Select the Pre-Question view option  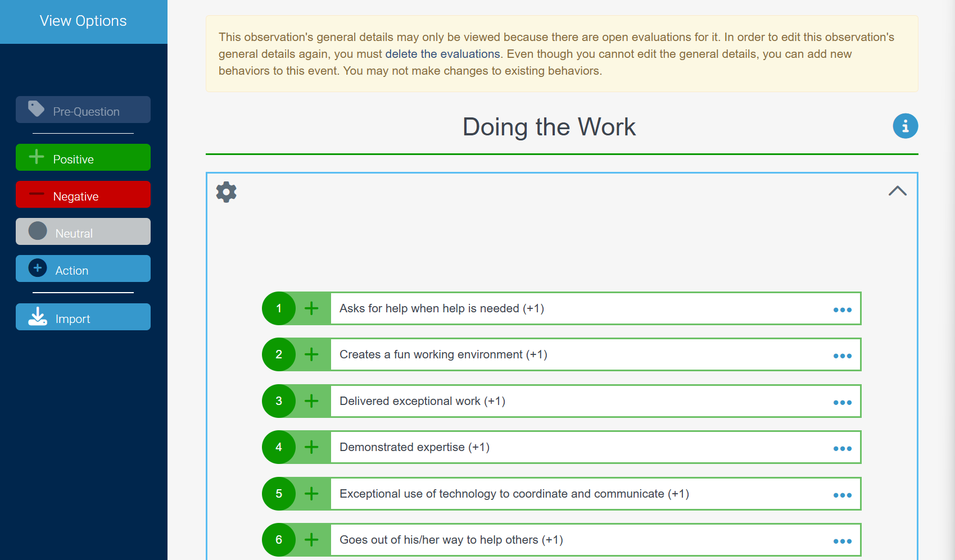click(x=83, y=110)
